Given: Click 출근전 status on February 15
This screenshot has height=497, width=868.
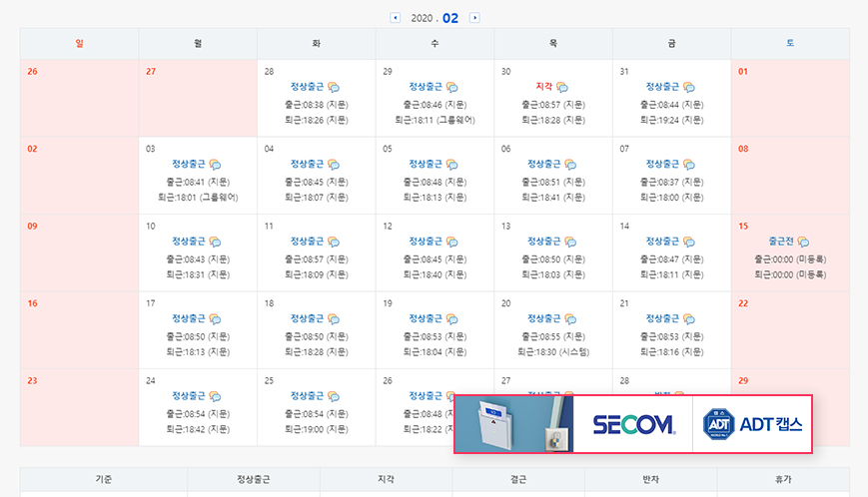Looking at the screenshot, I should pos(781,242).
